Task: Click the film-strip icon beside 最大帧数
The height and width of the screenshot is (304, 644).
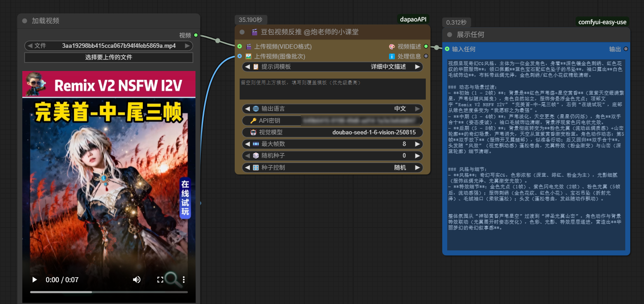Action: click(256, 144)
